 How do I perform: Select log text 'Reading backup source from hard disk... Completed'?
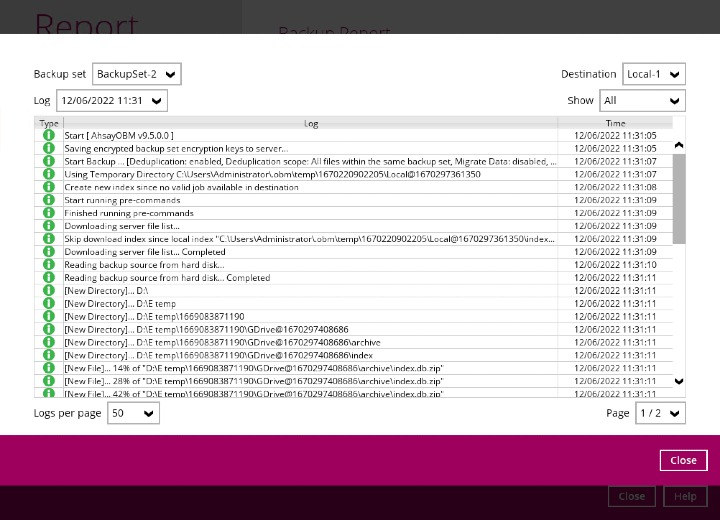pyautogui.click(x=167, y=277)
